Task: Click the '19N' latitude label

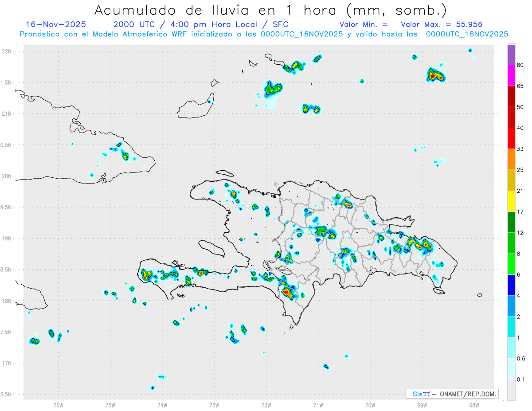Action: 7,239
